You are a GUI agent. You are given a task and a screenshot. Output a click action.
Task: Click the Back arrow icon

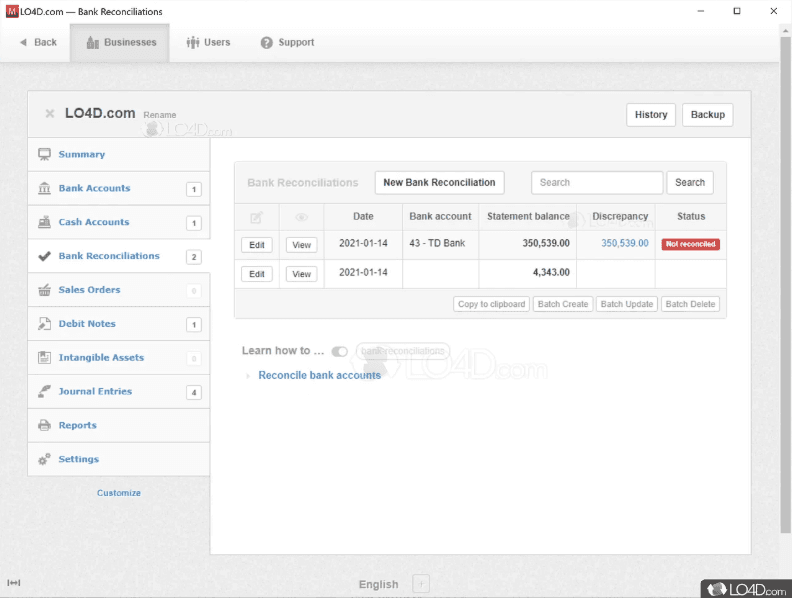23,42
